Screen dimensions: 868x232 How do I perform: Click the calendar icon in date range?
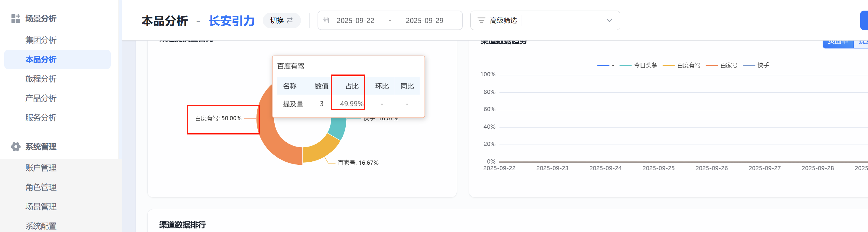click(325, 21)
